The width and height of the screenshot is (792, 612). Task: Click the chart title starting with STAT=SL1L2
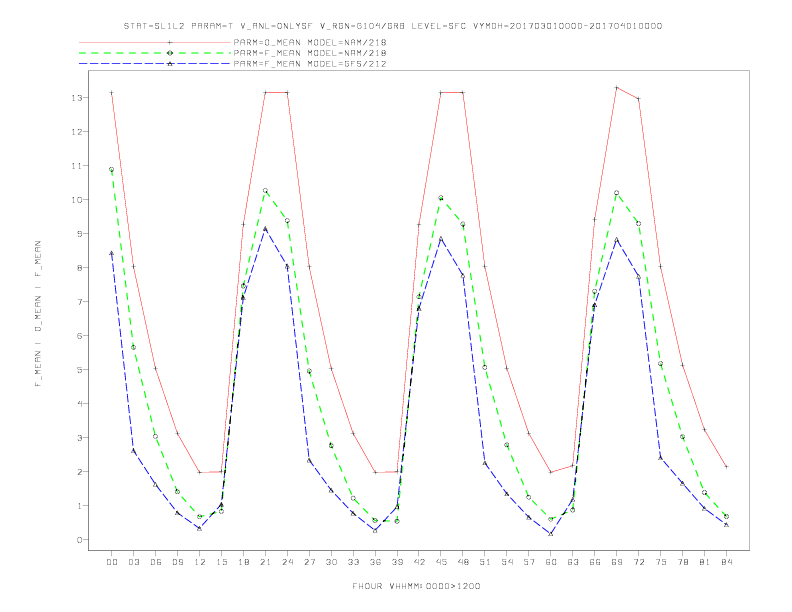(392, 26)
